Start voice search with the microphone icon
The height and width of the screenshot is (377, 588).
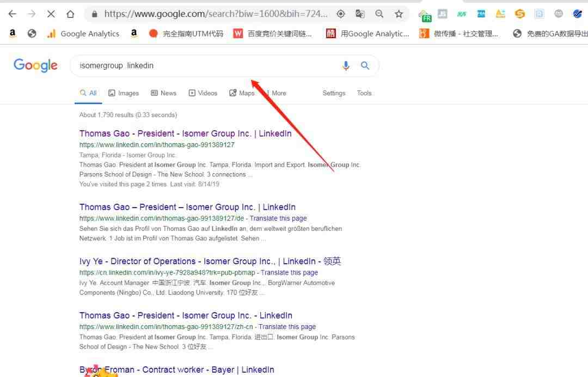click(x=346, y=65)
